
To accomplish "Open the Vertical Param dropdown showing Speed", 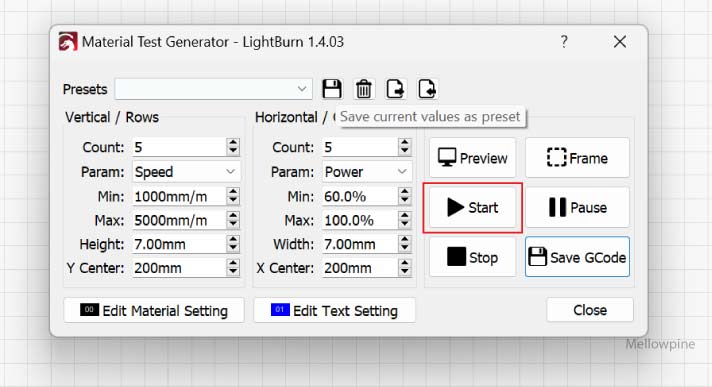I will coord(186,172).
